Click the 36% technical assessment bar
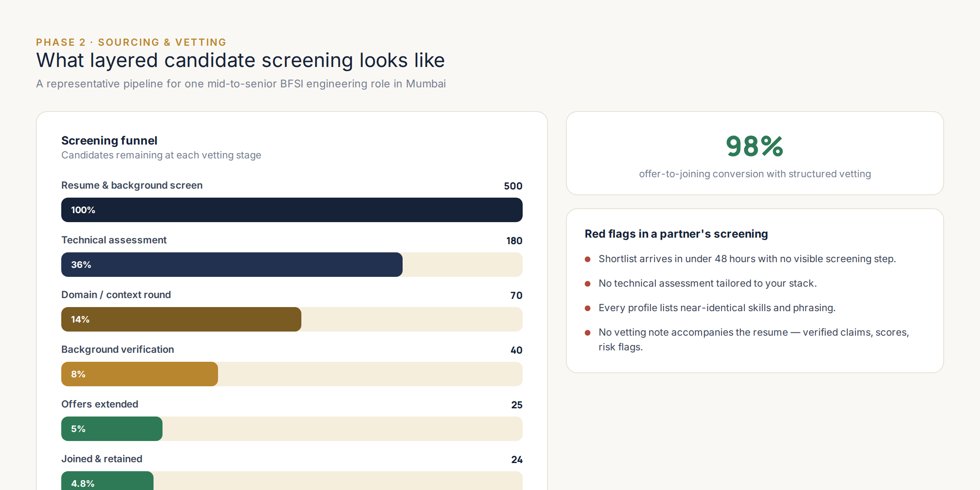 tap(232, 265)
